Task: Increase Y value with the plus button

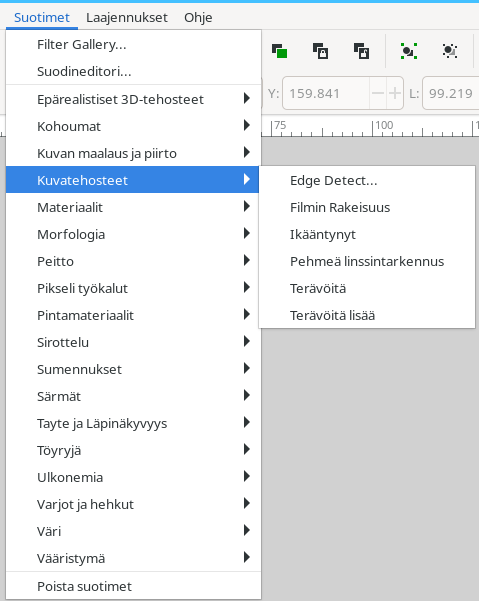Action: 395,93
